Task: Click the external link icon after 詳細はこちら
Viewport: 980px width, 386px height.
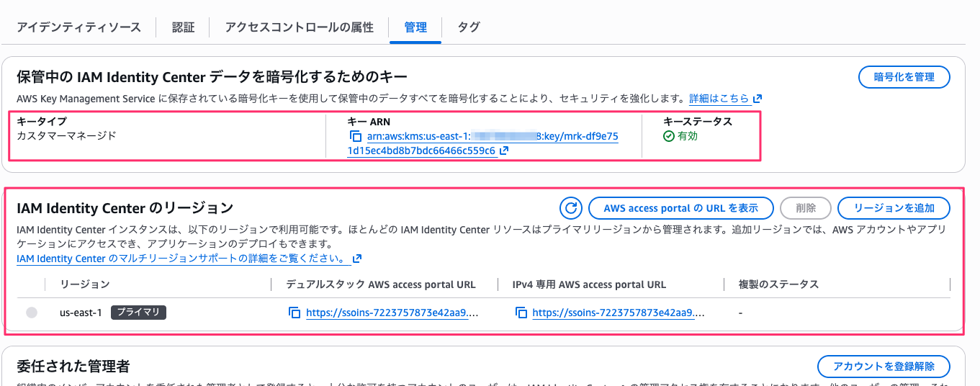Action: (758, 99)
